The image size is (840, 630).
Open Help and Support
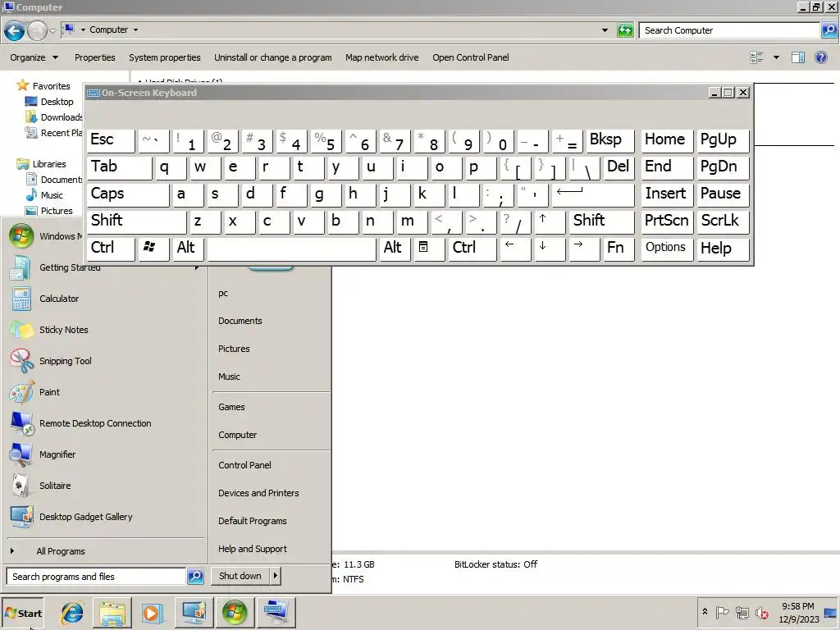pyautogui.click(x=252, y=549)
